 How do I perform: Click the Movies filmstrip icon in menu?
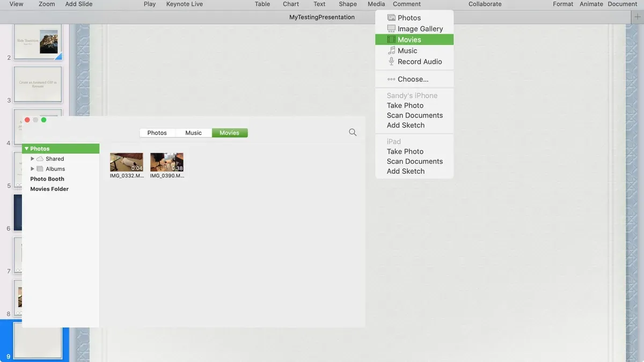coord(391,40)
